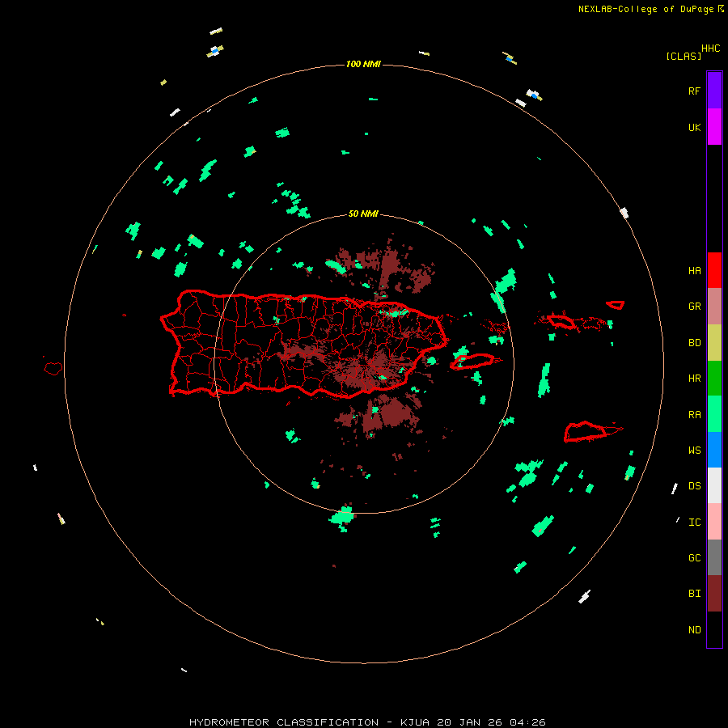Click the 'RA' legend label
The image size is (728, 728).
pyautogui.click(x=694, y=415)
